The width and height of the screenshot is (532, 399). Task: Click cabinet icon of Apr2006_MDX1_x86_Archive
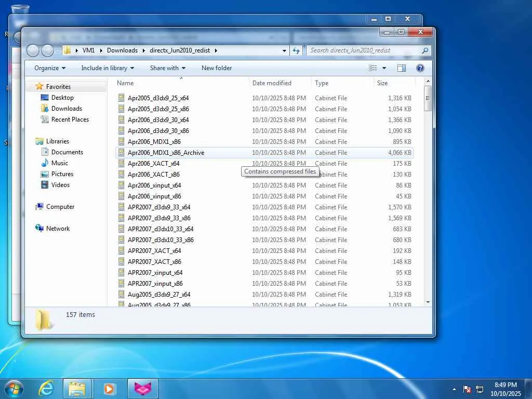pos(122,153)
